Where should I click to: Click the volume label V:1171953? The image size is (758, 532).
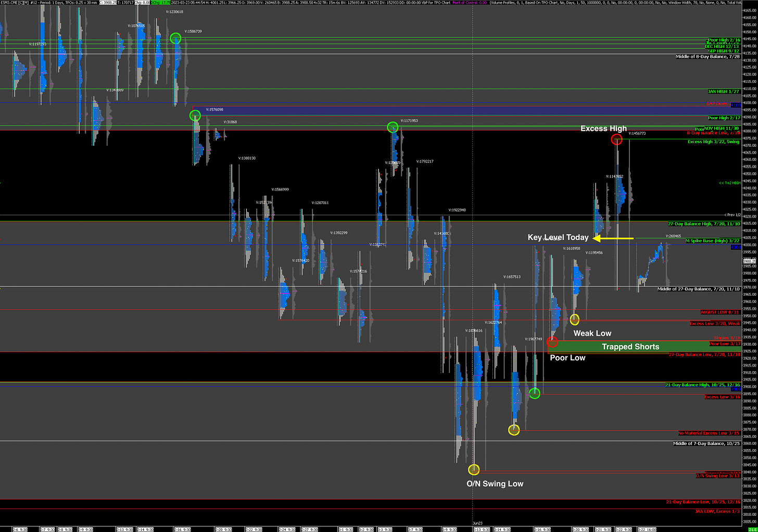409,121
